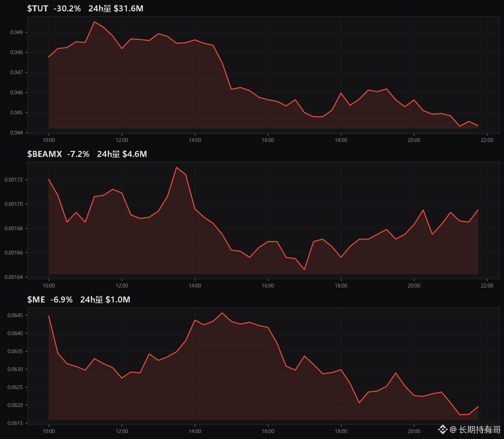Click the 0.0615 price axis label
The width and height of the screenshot is (504, 439).
tap(15, 423)
